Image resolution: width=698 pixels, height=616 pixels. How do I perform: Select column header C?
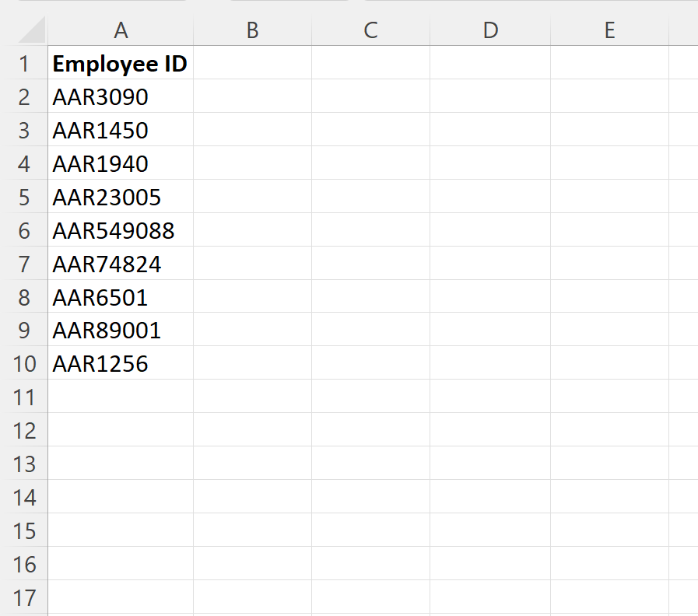tap(371, 30)
